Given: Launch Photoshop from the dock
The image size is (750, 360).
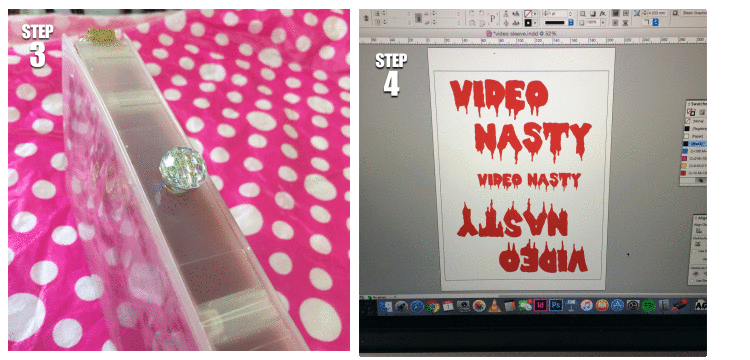Looking at the screenshot, I should point(556,305).
